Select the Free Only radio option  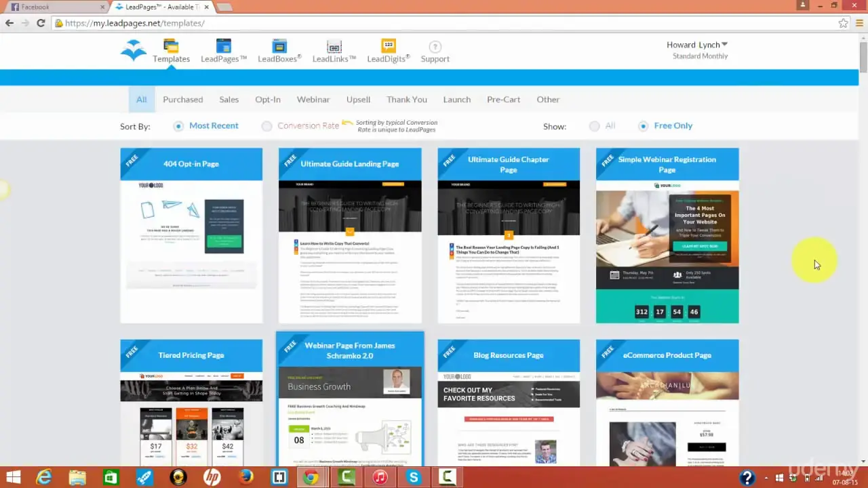(x=644, y=126)
